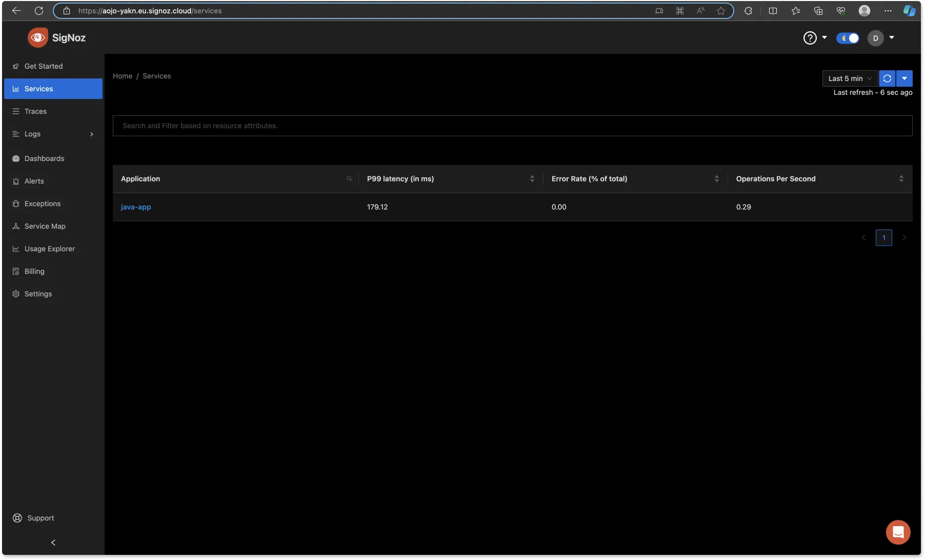Open the chat support bubble

tap(898, 532)
